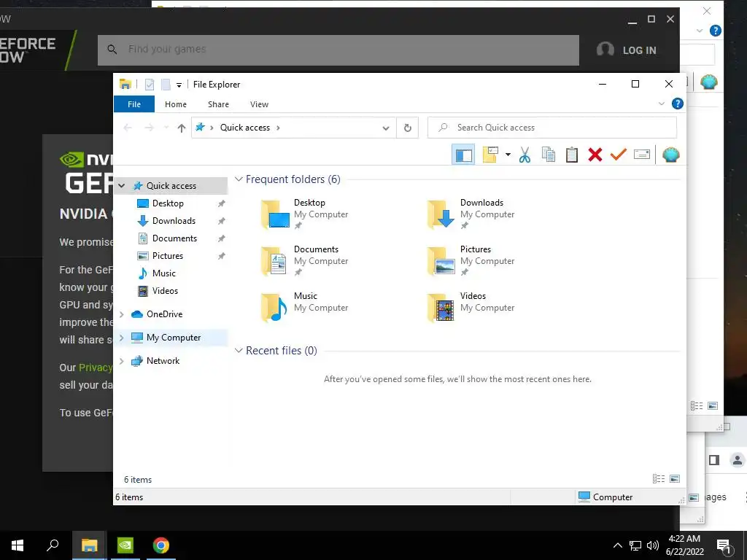Select the Desktop folder in Frequent folders
This screenshot has height=560, width=747.
pyautogui.click(x=305, y=214)
